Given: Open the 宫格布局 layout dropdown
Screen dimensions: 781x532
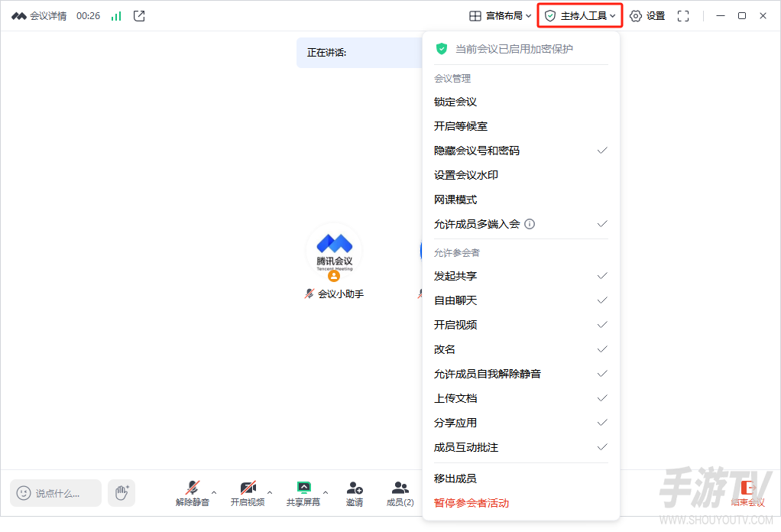Looking at the screenshot, I should 500,16.
